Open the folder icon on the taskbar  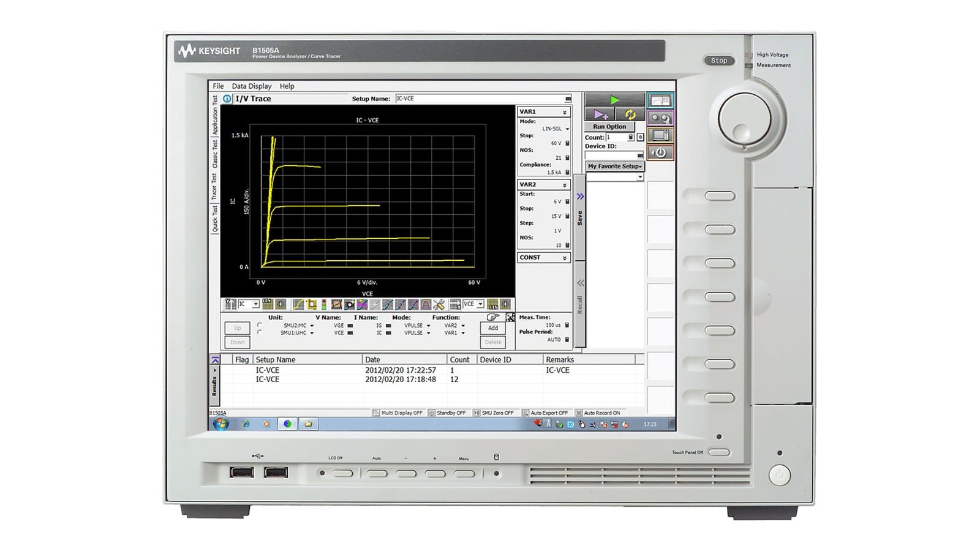(308, 424)
